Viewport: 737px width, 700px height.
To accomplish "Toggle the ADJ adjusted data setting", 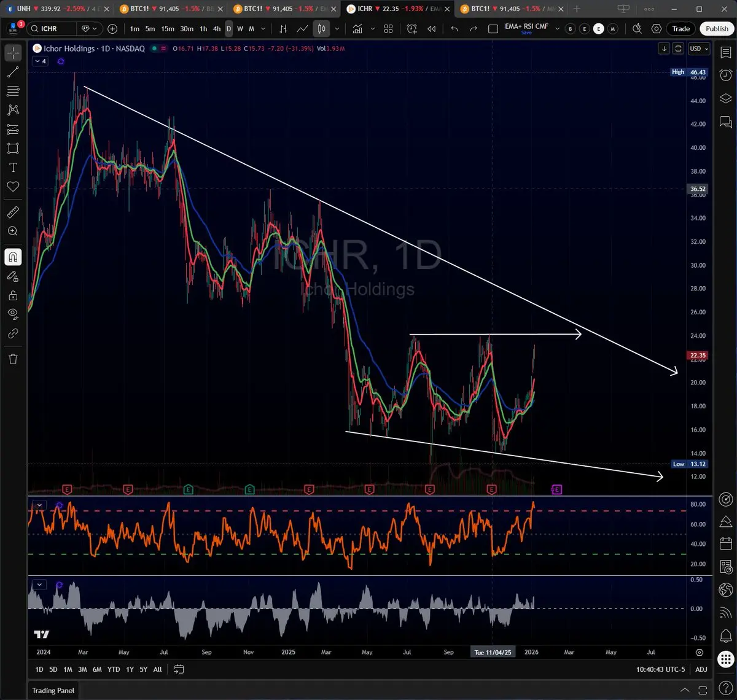I will (701, 669).
